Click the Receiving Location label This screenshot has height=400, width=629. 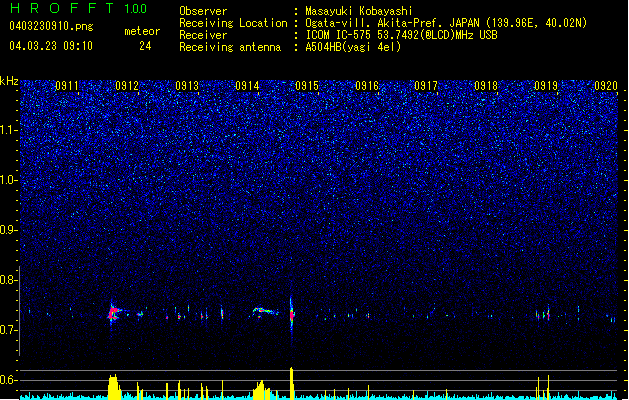(x=233, y=23)
